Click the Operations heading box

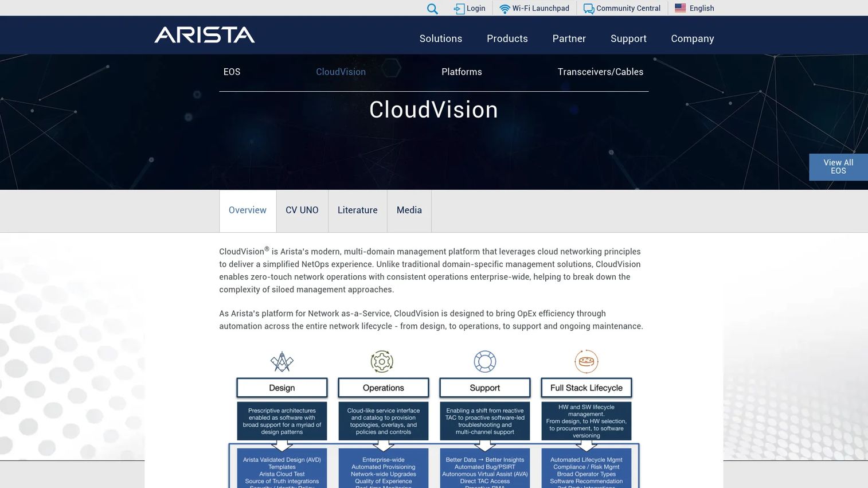pos(384,388)
